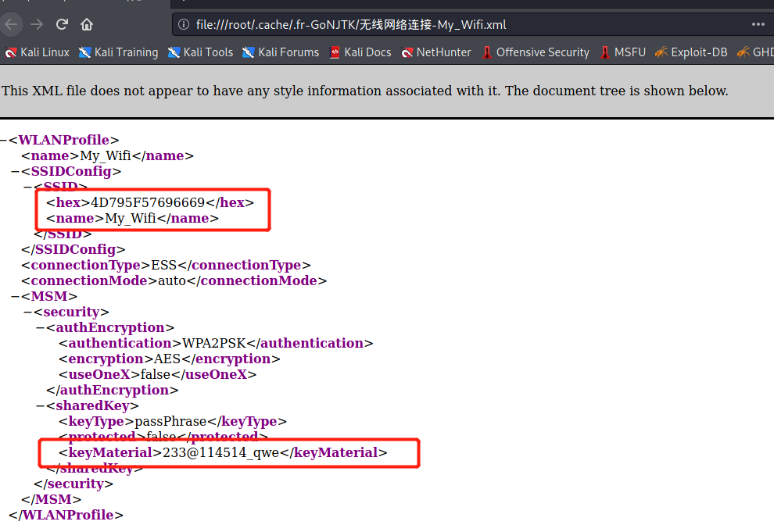This screenshot has height=532, width=774.
Task: Click the connectionMode value auto
Action: pos(172,281)
